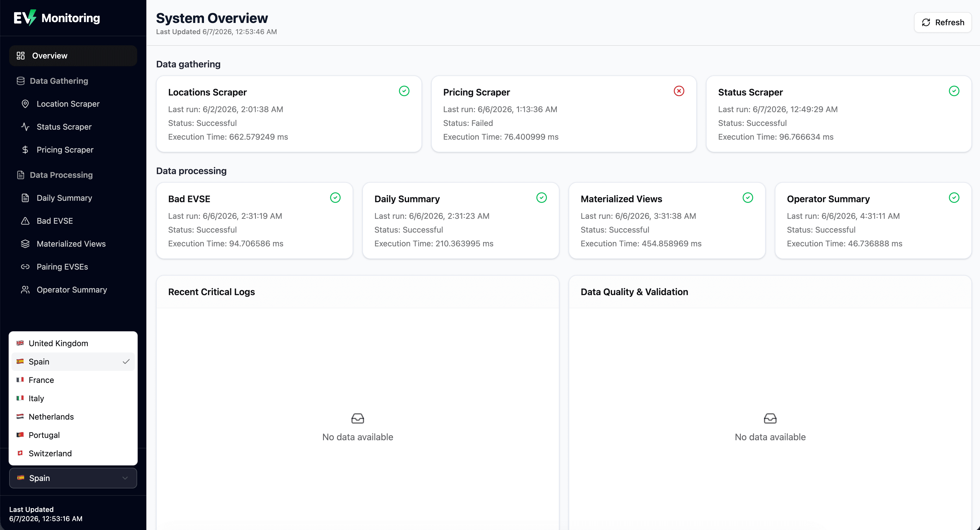Click the Location Scraper pin icon
The height and width of the screenshot is (530, 980).
click(x=25, y=104)
